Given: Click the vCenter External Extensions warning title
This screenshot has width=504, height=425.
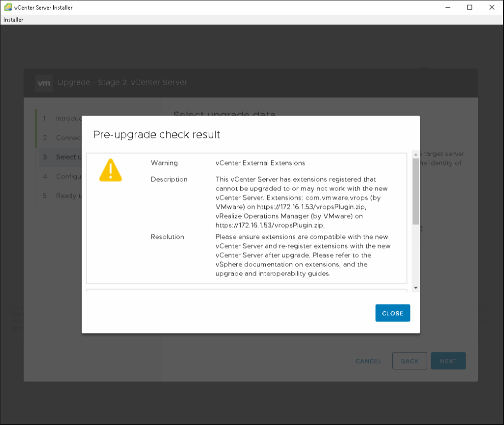Looking at the screenshot, I should [260, 163].
